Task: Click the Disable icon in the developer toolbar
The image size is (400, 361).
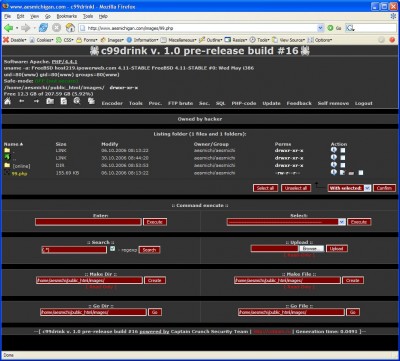Action: click(6, 40)
